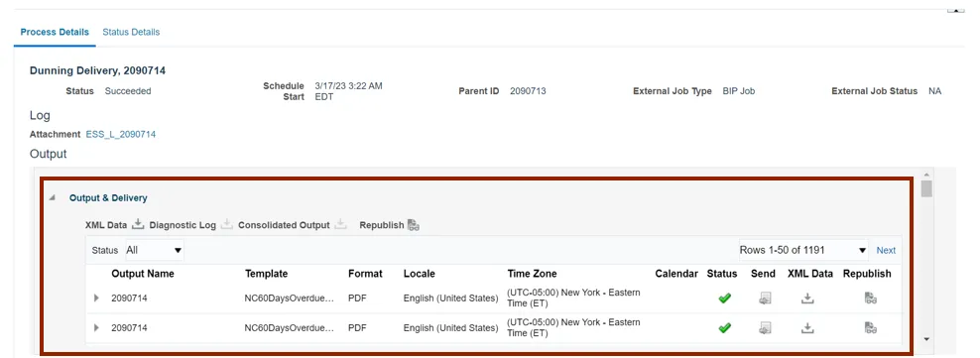Open the Status filter dropdown set to All
980x358 pixels.
tap(155, 250)
